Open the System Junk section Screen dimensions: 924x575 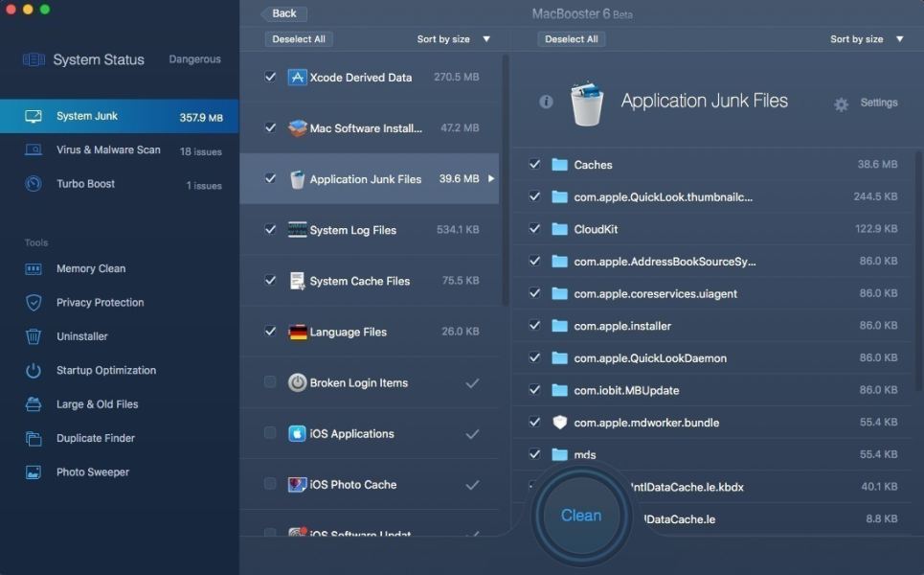tap(119, 116)
